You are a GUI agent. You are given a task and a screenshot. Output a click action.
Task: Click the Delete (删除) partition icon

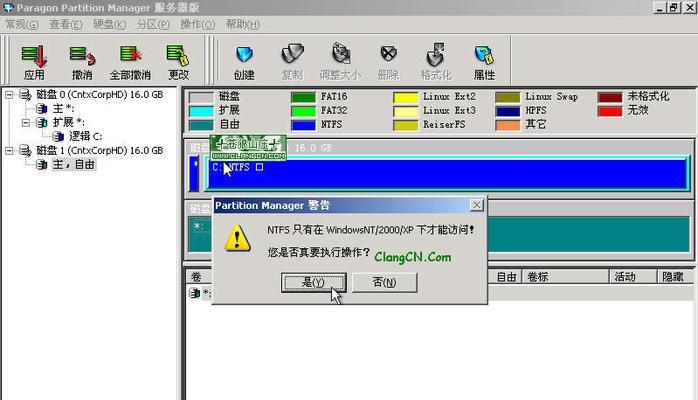coord(388,54)
